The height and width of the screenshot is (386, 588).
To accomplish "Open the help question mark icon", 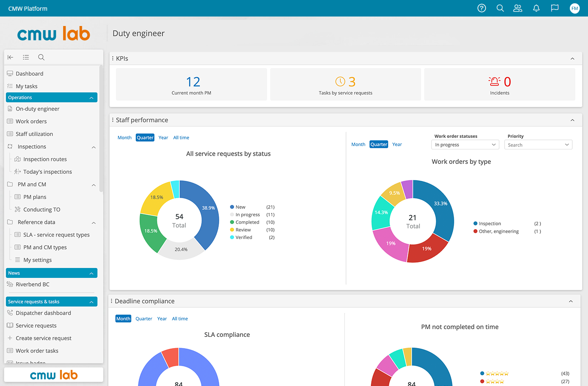I will point(481,8).
